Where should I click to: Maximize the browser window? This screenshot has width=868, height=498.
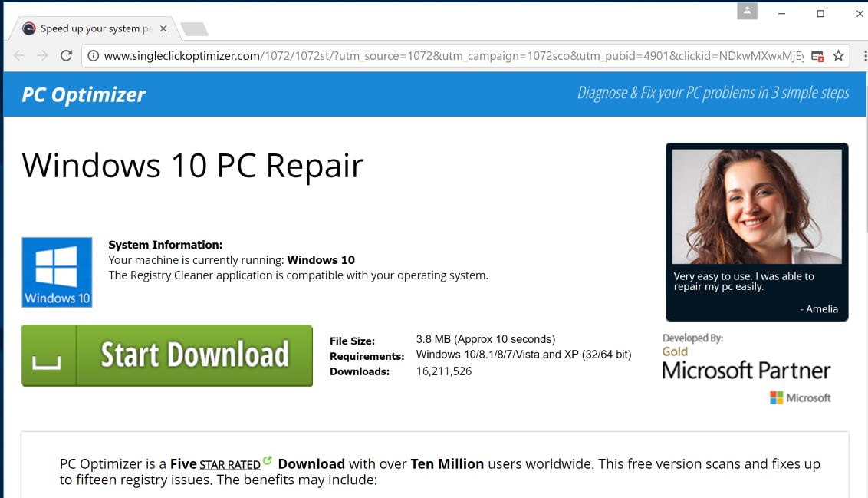(x=820, y=13)
